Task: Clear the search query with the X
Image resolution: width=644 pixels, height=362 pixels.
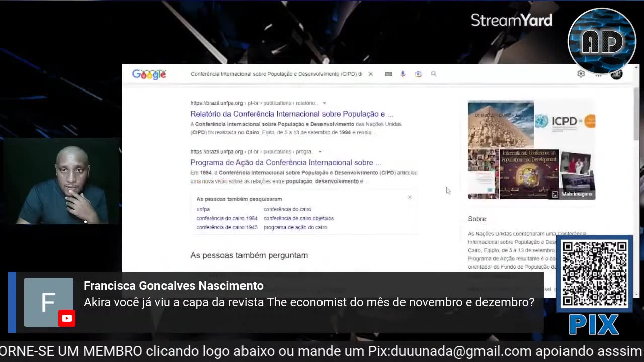Action: pos(371,74)
